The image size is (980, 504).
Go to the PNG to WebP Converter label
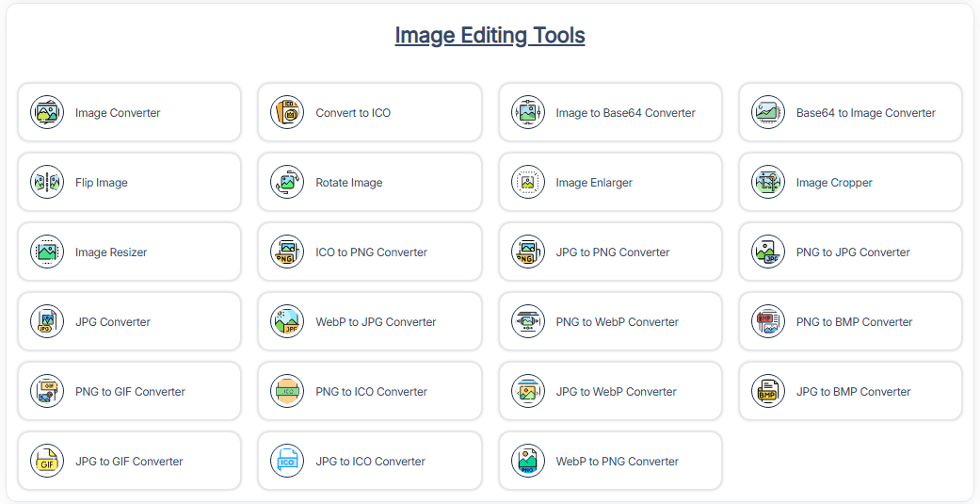click(617, 322)
